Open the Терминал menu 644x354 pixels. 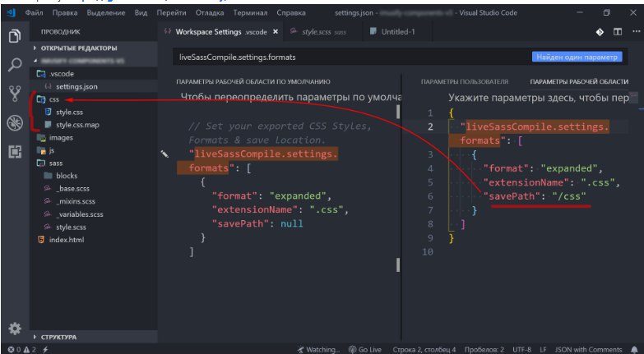pyautogui.click(x=250, y=12)
